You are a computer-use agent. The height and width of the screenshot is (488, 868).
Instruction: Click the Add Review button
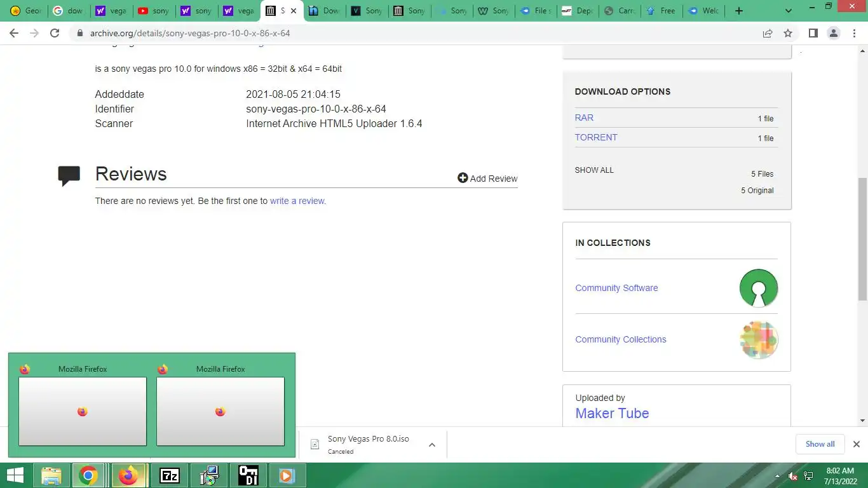tap(487, 179)
